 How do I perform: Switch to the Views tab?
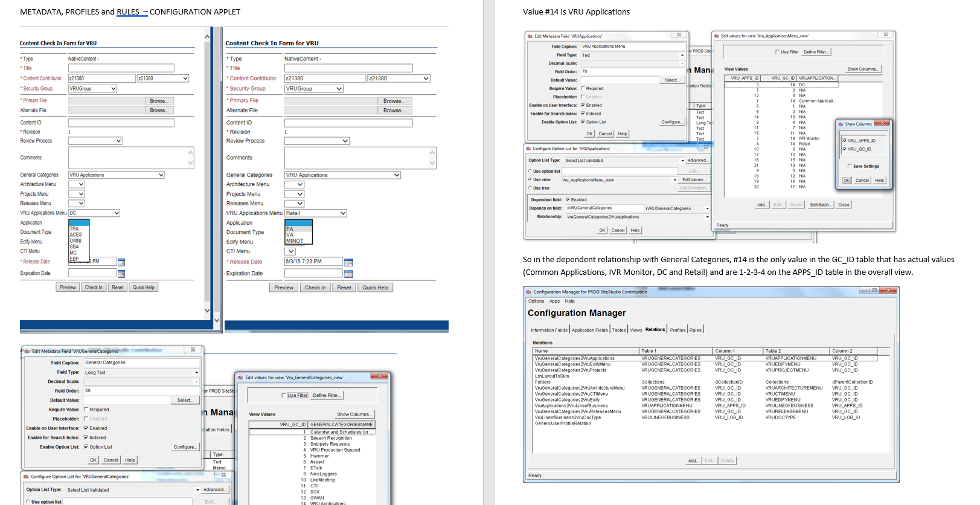[x=636, y=330]
